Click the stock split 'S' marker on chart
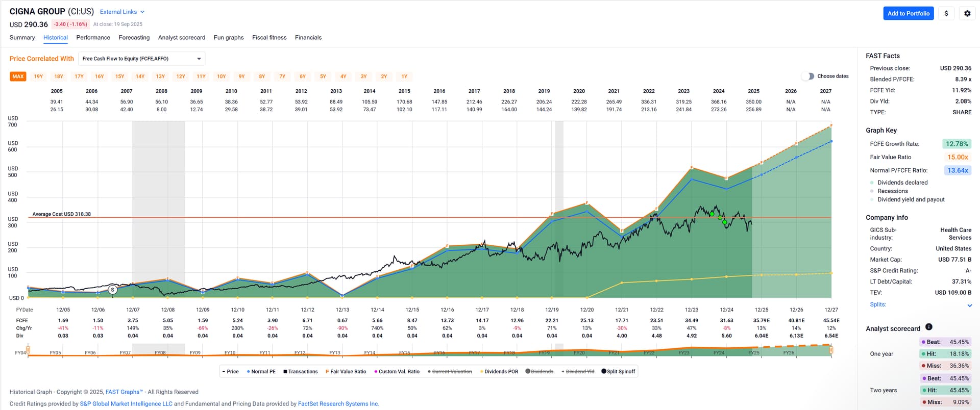980x410 pixels. pos(113,290)
